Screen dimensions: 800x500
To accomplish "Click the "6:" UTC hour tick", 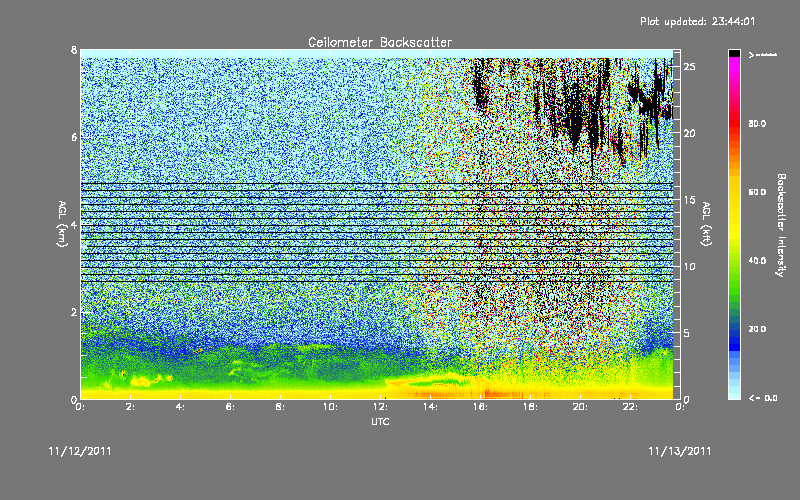I will 231,407.
